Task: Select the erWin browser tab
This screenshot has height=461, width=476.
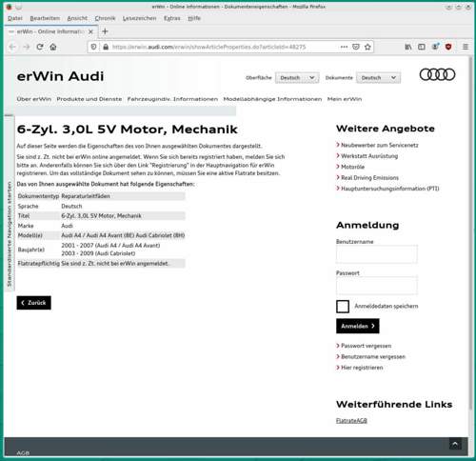Action: 50,31
